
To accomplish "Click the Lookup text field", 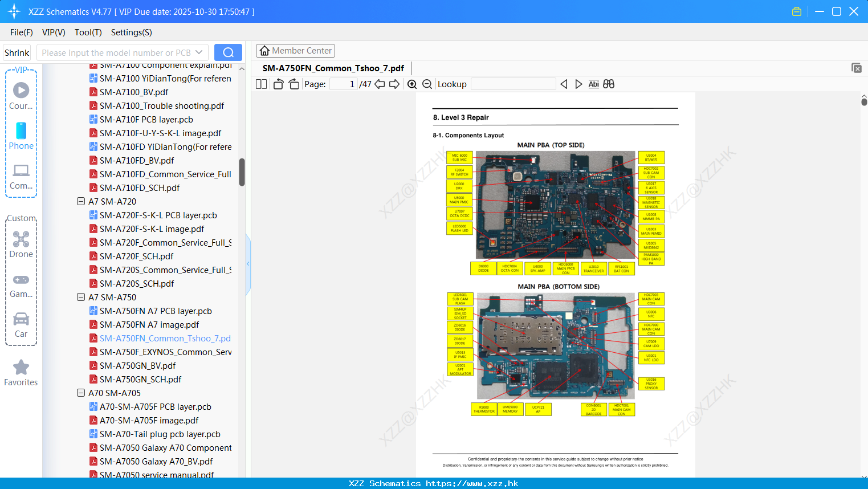I will tap(514, 84).
